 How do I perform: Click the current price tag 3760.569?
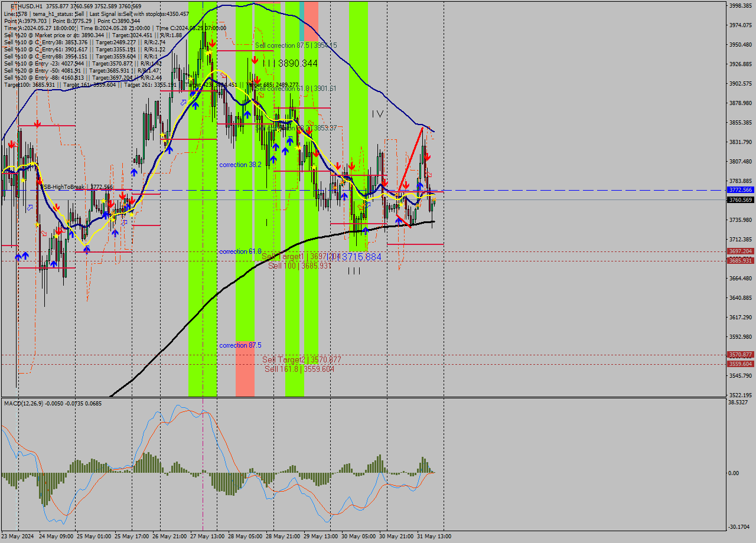coord(740,200)
